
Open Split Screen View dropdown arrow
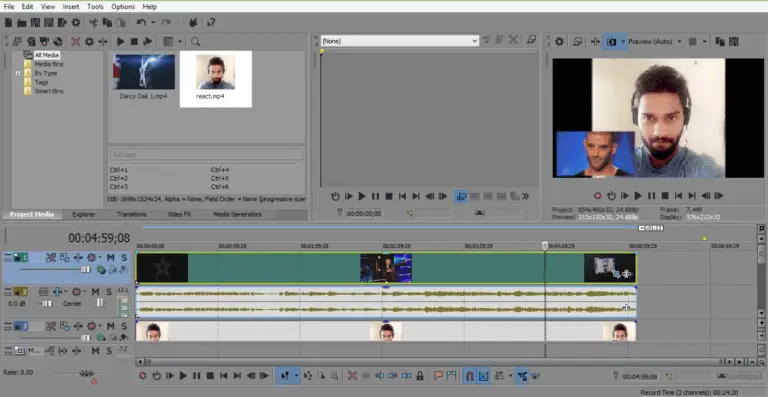[x=623, y=42]
